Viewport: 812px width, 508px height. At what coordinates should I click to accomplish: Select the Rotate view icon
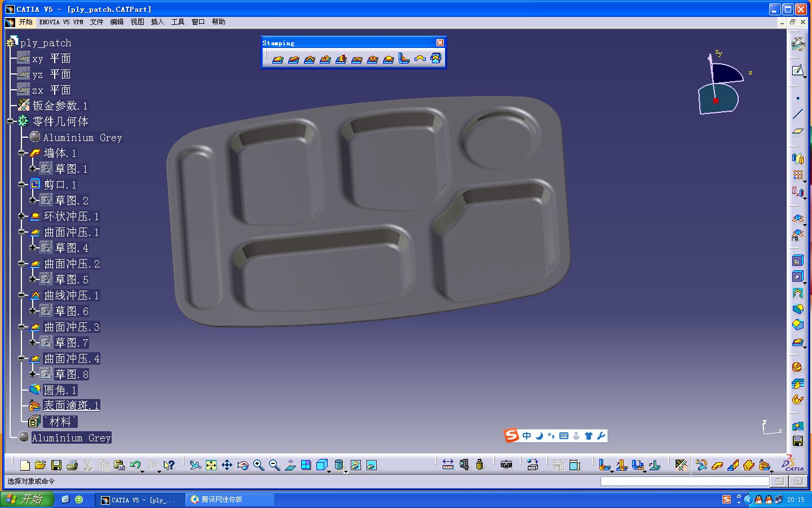[x=242, y=465]
